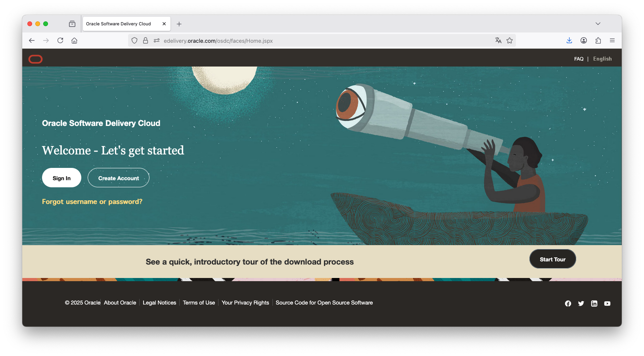Open the extensions puzzle icon

tap(598, 40)
